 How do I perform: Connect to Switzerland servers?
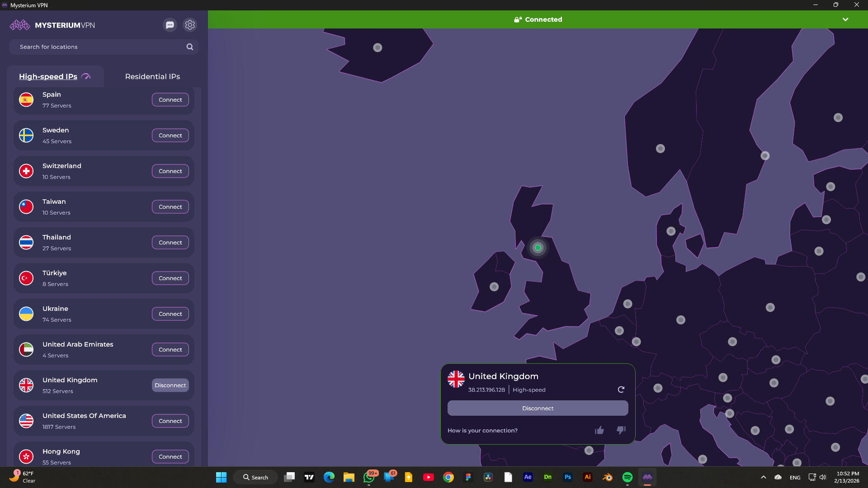[x=170, y=171]
